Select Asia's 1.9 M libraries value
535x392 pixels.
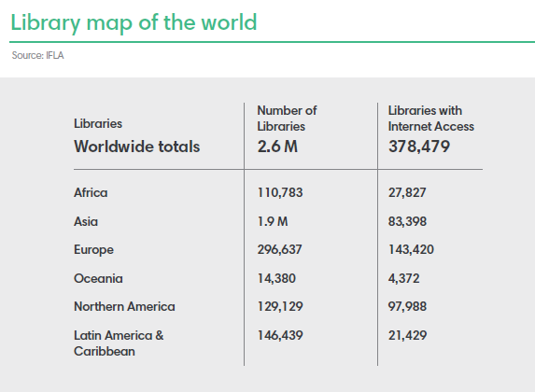[273, 222]
